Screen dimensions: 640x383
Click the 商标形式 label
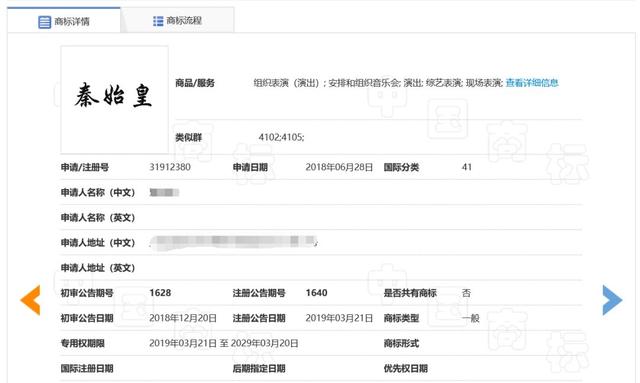point(401,343)
